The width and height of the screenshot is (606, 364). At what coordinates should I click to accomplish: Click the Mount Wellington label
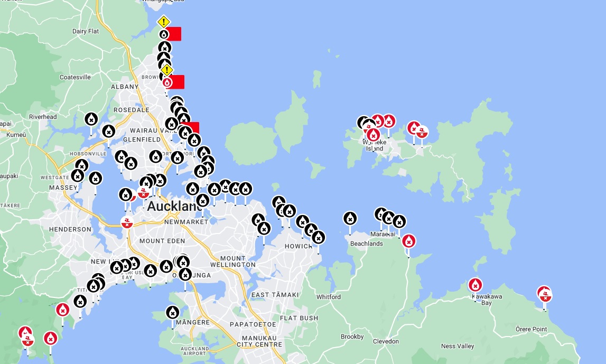233,262
